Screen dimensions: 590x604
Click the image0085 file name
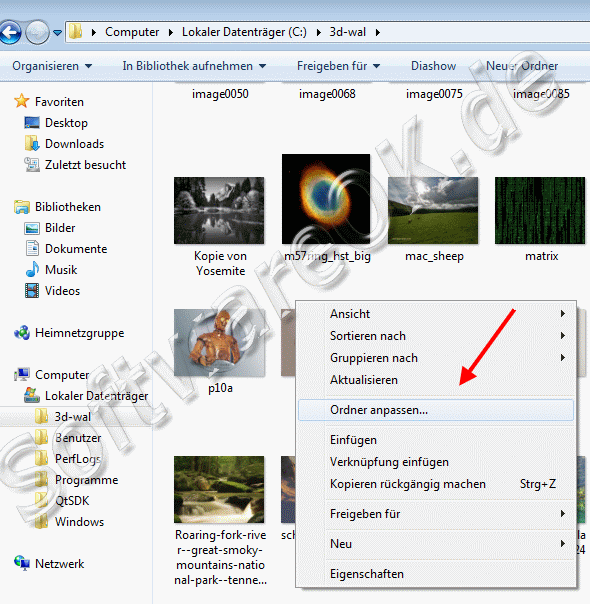[541, 94]
